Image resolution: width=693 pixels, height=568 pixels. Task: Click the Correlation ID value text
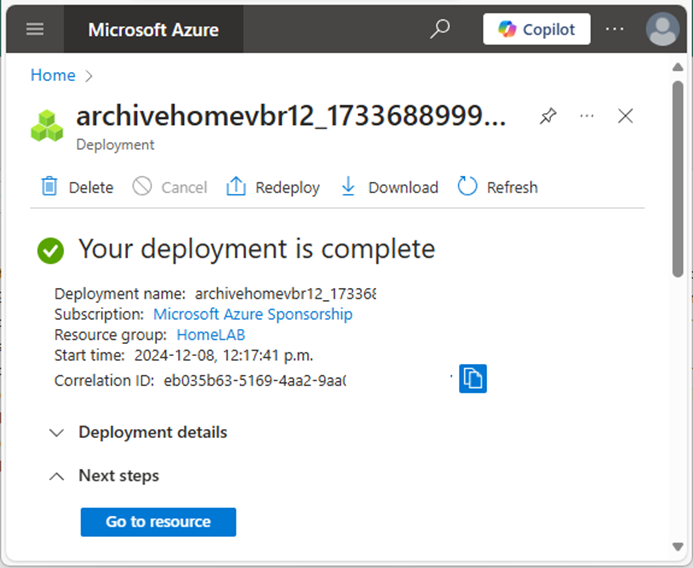pos(255,380)
